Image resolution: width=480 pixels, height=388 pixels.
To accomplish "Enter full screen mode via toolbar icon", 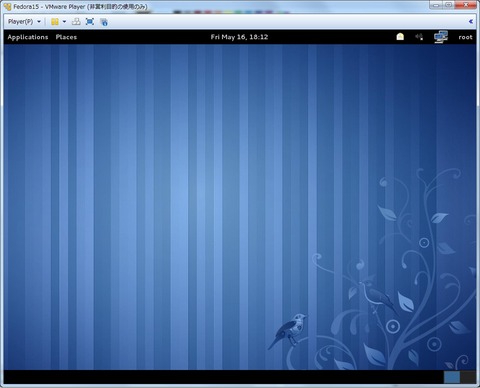I will [90, 22].
